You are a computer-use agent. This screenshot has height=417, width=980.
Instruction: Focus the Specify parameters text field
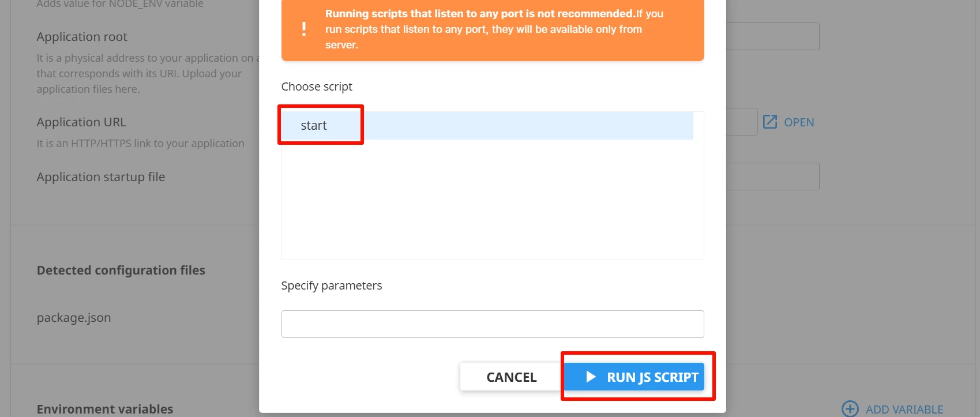(492, 324)
